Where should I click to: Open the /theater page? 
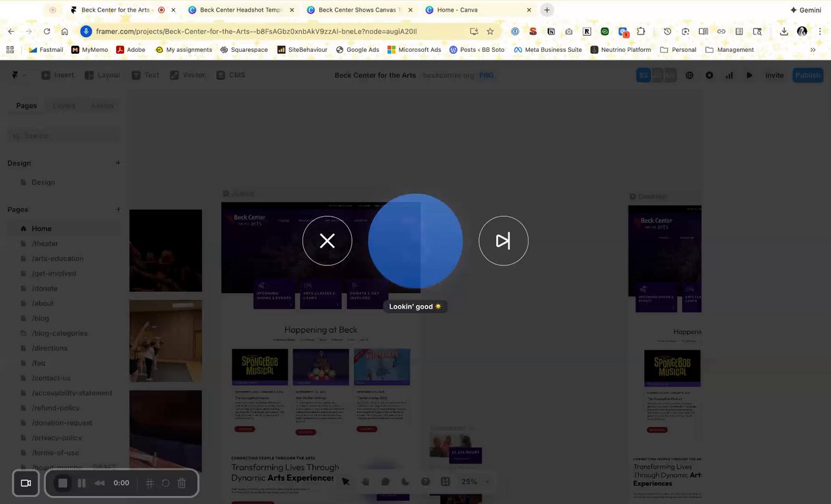[64, 243]
